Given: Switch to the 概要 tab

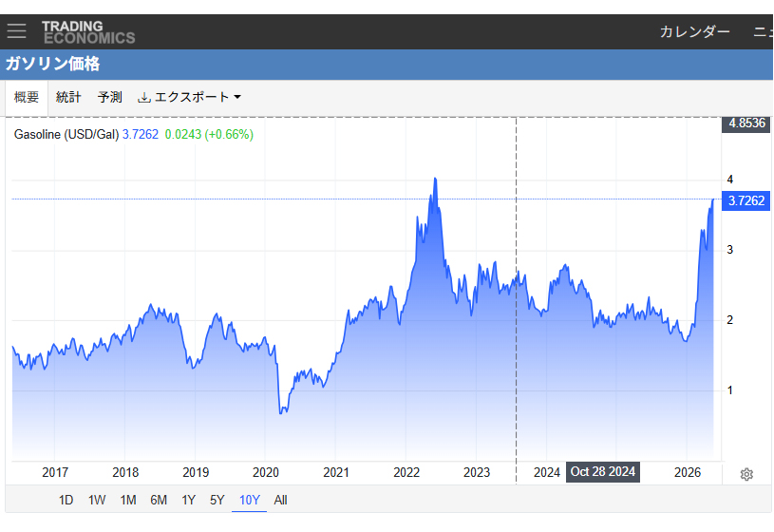Looking at the screenshot, I should (27, 97).
